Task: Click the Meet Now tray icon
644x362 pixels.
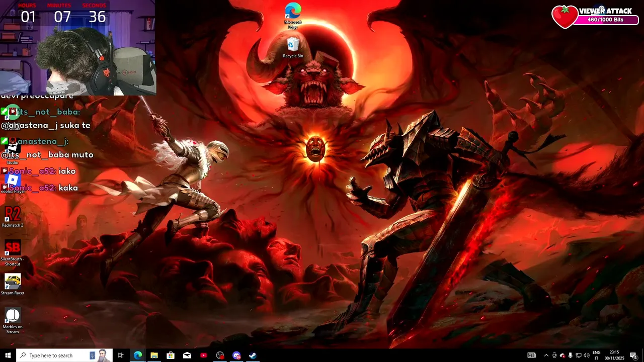Action: tap(554, 355)
